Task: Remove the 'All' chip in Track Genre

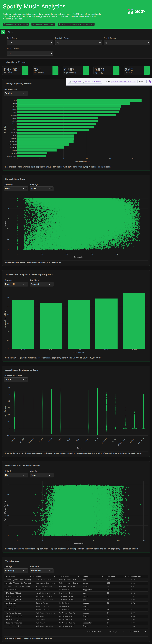Action: pos(9,42)
